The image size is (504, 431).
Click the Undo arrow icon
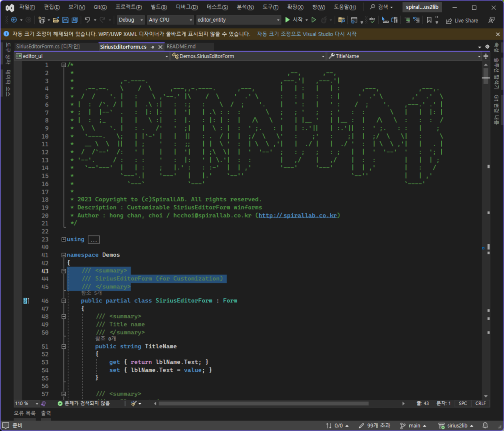pos(87,20)
